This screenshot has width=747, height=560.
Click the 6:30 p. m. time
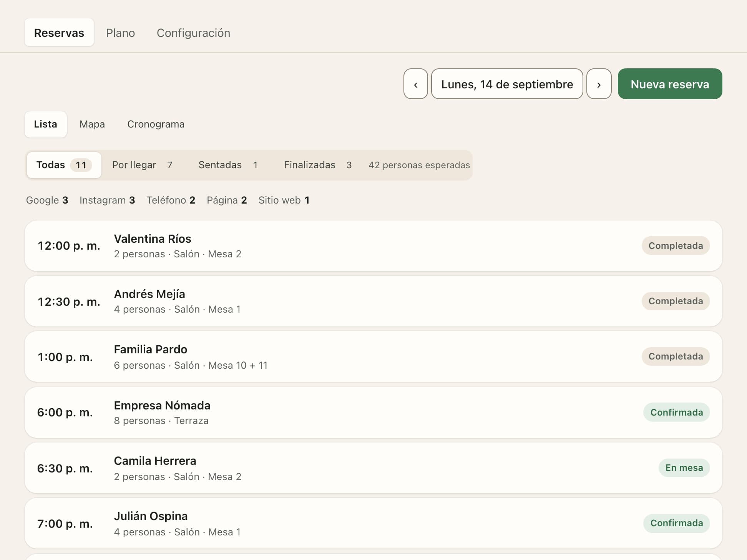point(65,468)
